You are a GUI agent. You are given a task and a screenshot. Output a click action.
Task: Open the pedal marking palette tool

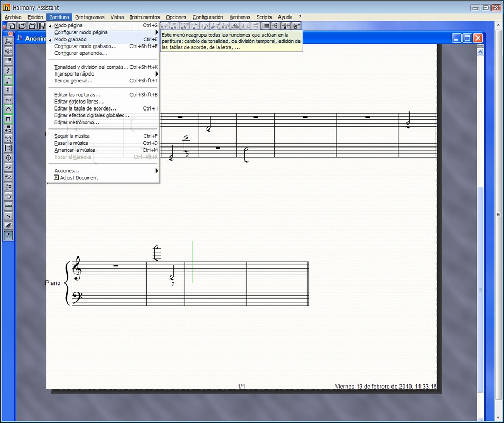[x=8, y=177]
